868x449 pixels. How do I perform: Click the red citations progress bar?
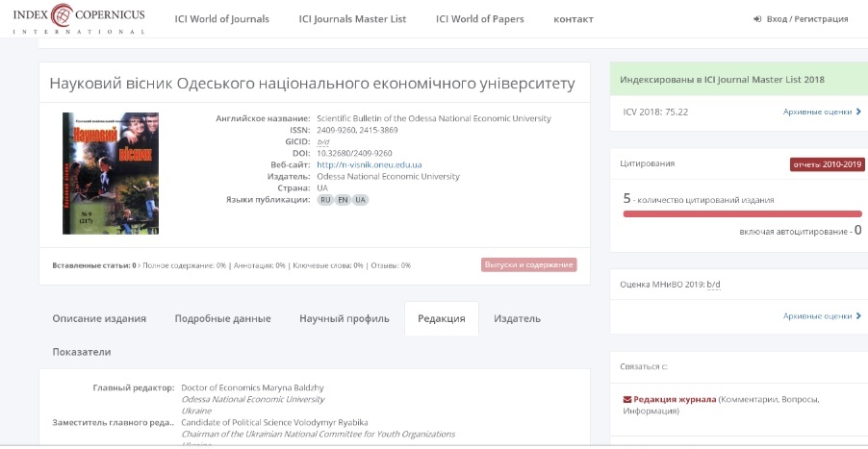tap(742, 214)
